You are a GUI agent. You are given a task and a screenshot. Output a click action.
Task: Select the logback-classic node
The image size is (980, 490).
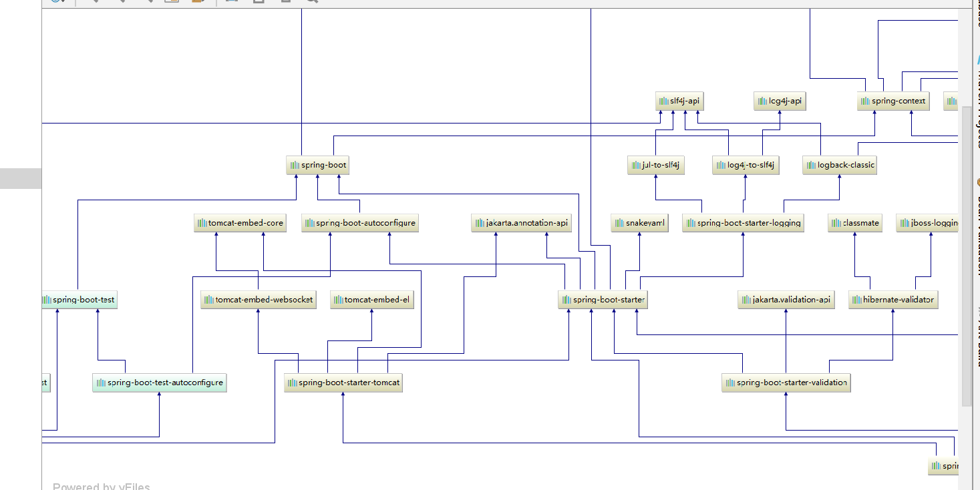coord(839,165)
